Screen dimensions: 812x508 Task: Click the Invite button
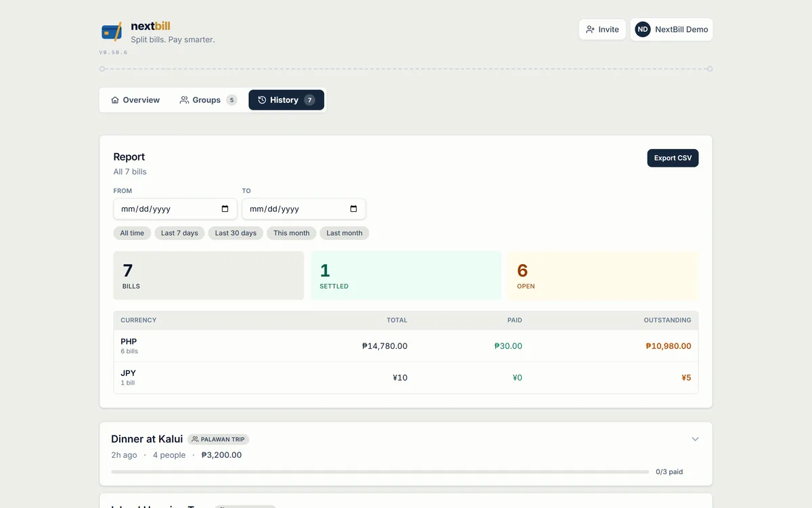[x=602, y=30]
